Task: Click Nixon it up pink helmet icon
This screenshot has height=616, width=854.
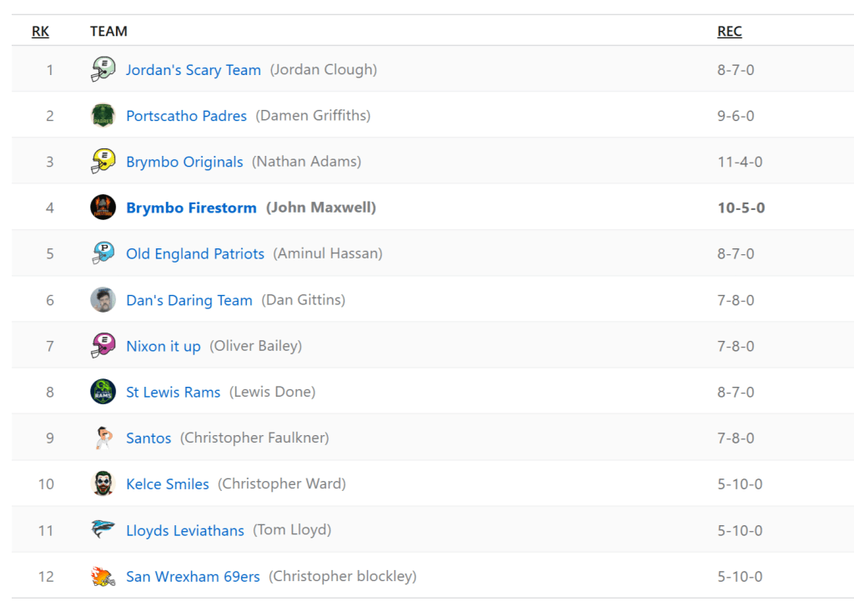Action: click(103, 345)
